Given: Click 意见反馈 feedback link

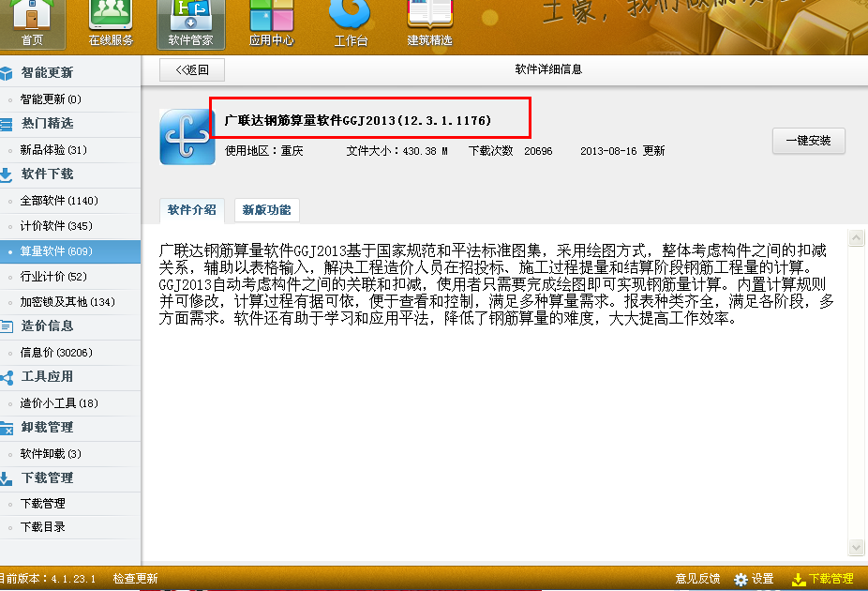Looking at the screenshot, I should click(x=697, y=579).
